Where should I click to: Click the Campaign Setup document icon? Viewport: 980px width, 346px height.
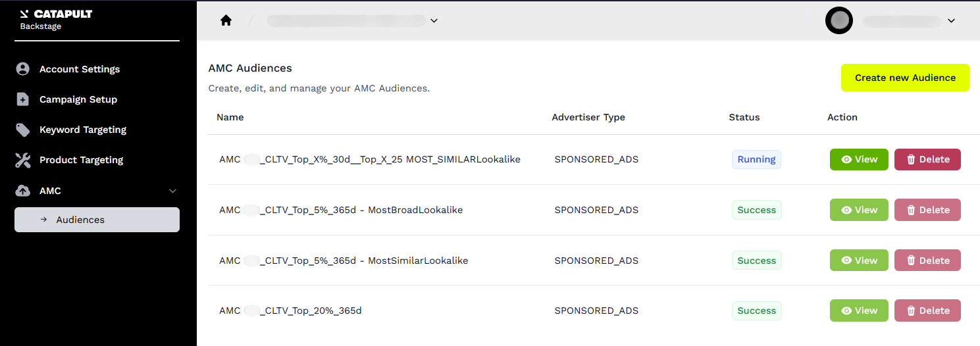tap(23, 99)
